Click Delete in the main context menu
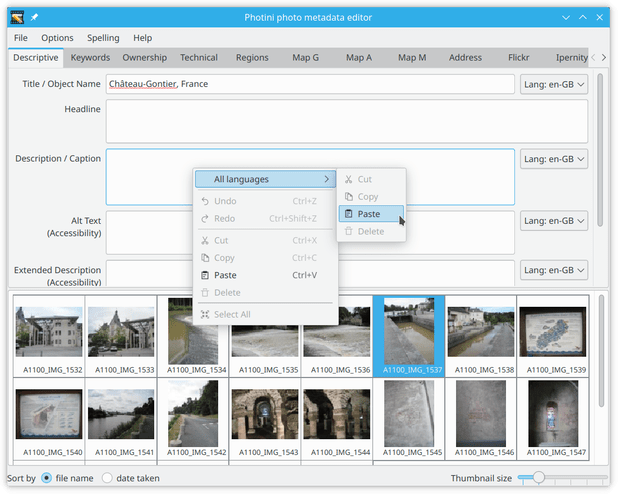This screenshot has width=618, height=494. [x=266, y=293]
